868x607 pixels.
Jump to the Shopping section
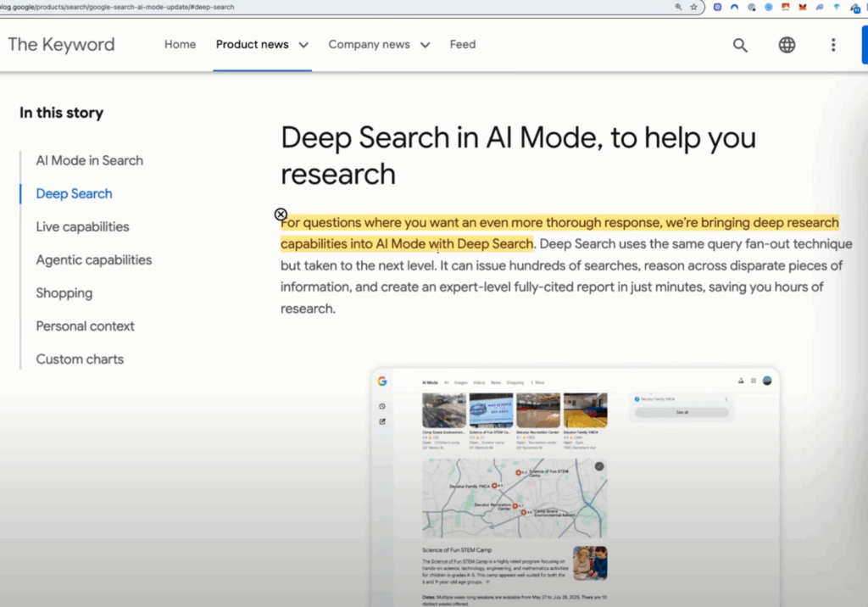tap(64, 293)
